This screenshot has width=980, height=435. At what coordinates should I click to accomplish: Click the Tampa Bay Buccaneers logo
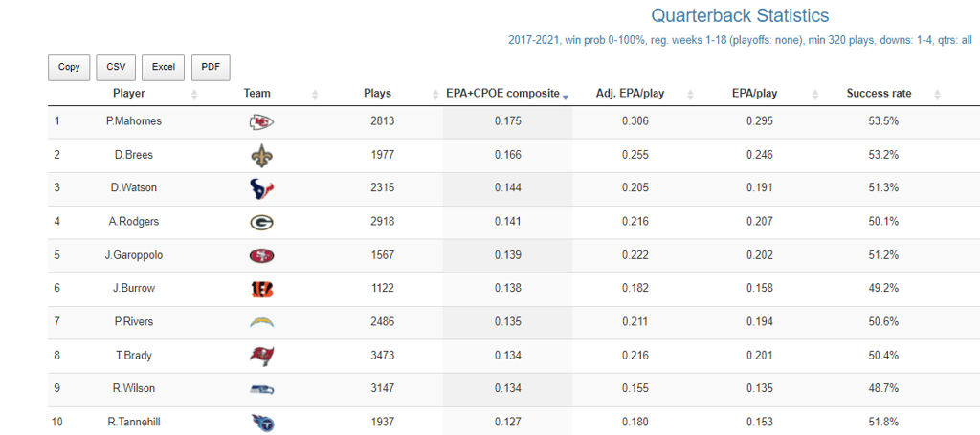(260, 356)
